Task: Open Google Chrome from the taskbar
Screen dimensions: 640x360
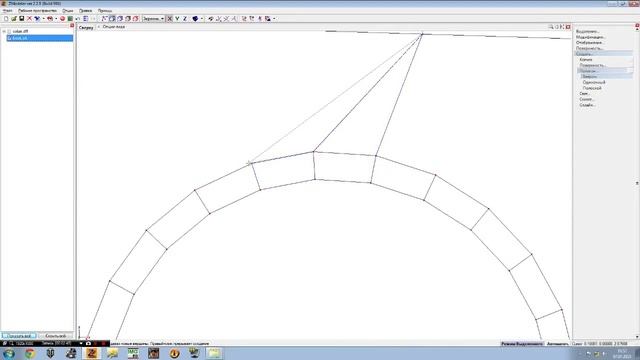Action: coord(30,353)
